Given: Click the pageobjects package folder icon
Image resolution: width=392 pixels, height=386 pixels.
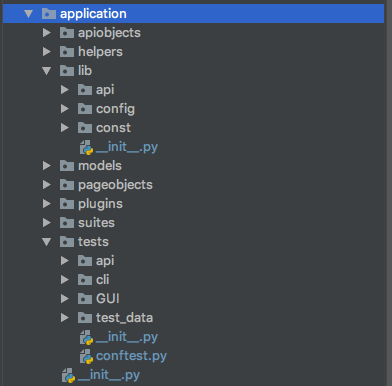Looking at the screenshot, I should click(67, 185).
